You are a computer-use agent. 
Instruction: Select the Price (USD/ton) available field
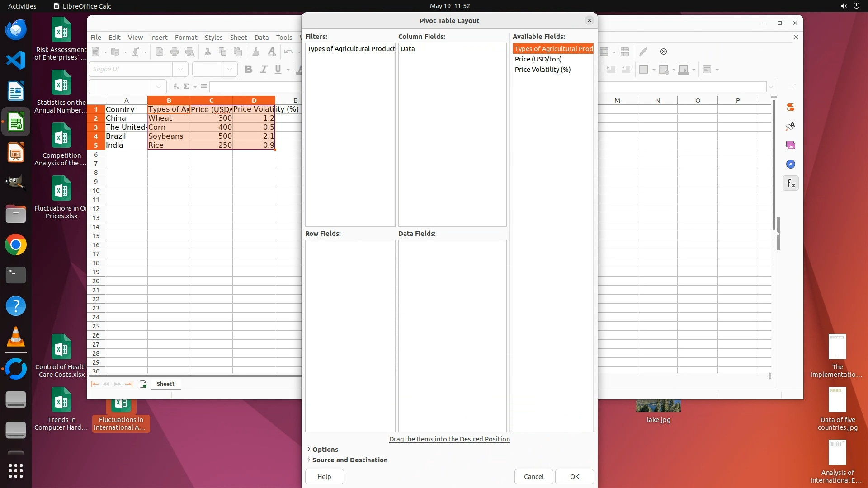click(x=538, y=59)
